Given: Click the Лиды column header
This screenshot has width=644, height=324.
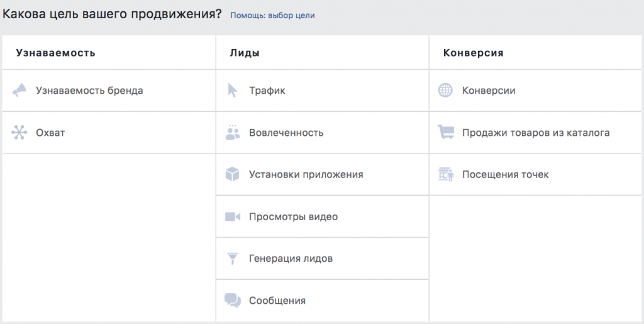Looking at the screenshot, I should pyautogui.click(x=245, y=53).
